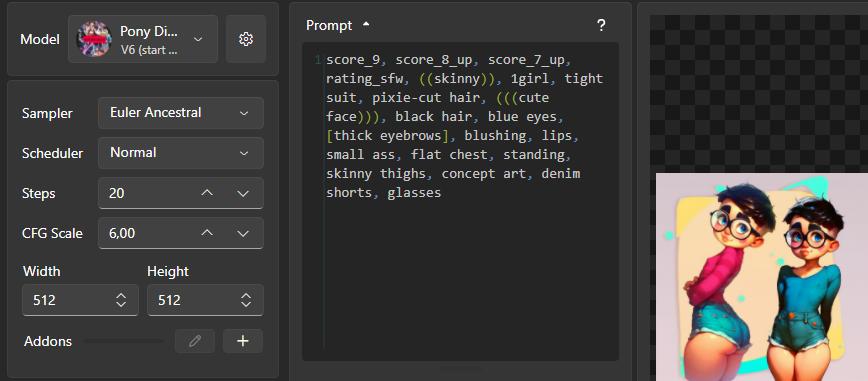The height and width of the screenshot is (381, 868).
Task: Increase Steps with up arrow
Action: tap(207, 193)
